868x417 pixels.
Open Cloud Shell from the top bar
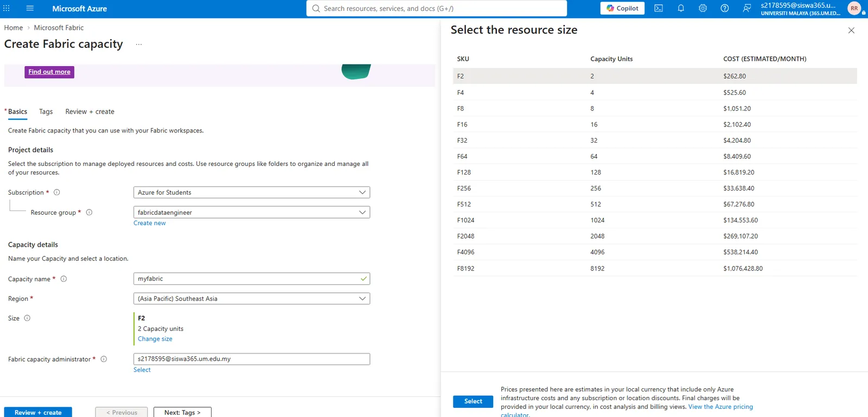pos(659,8)
